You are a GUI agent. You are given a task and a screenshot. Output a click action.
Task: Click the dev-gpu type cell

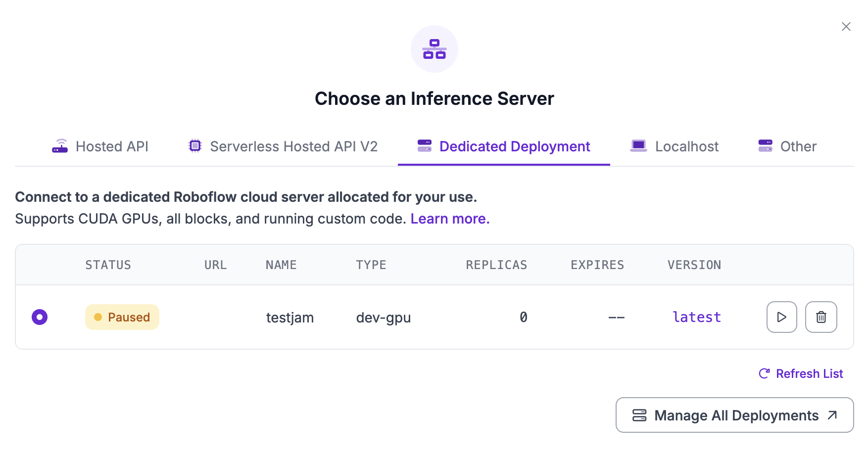click(383, 318)
